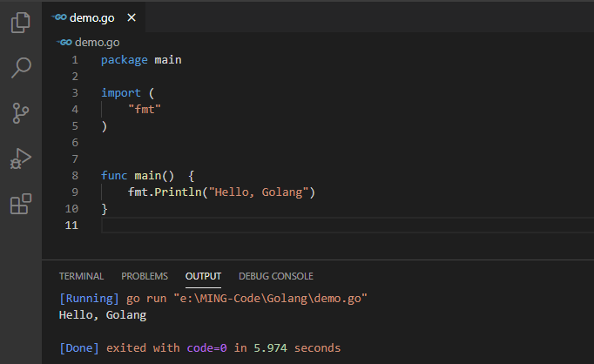Image resolution: width=594 pixels, height=364 pixels.
Task: Click the Go file icon in demo.go tab
Action: point(58,17)
